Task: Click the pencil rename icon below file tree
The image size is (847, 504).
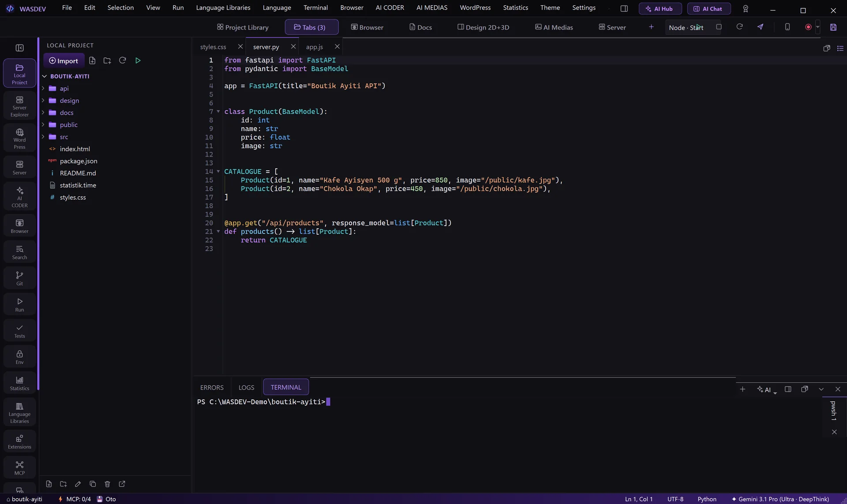Action: click(78, 484)
